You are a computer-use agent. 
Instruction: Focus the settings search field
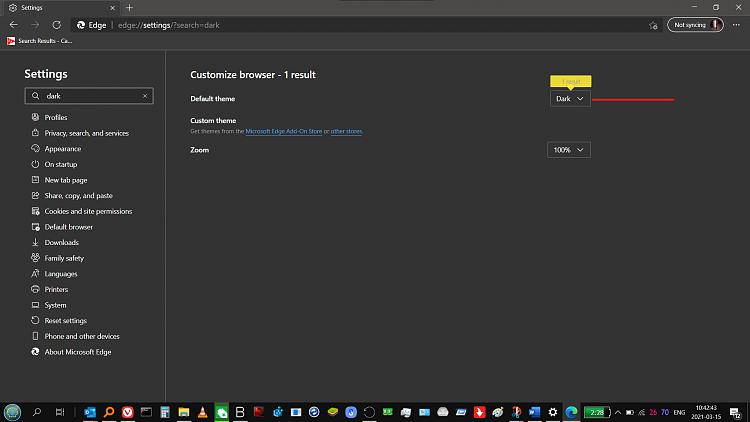click(x=89, y=96)
